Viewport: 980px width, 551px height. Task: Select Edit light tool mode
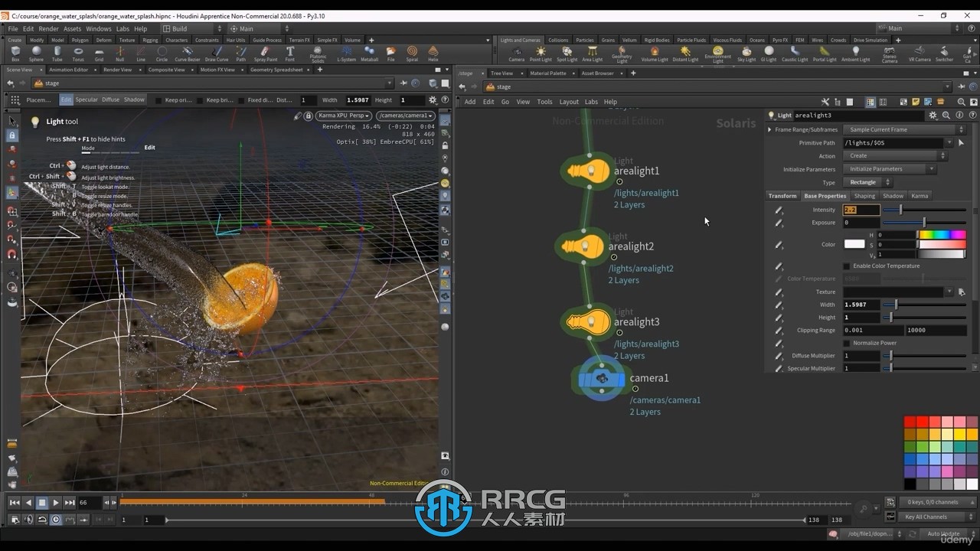(x=66, y=99)
